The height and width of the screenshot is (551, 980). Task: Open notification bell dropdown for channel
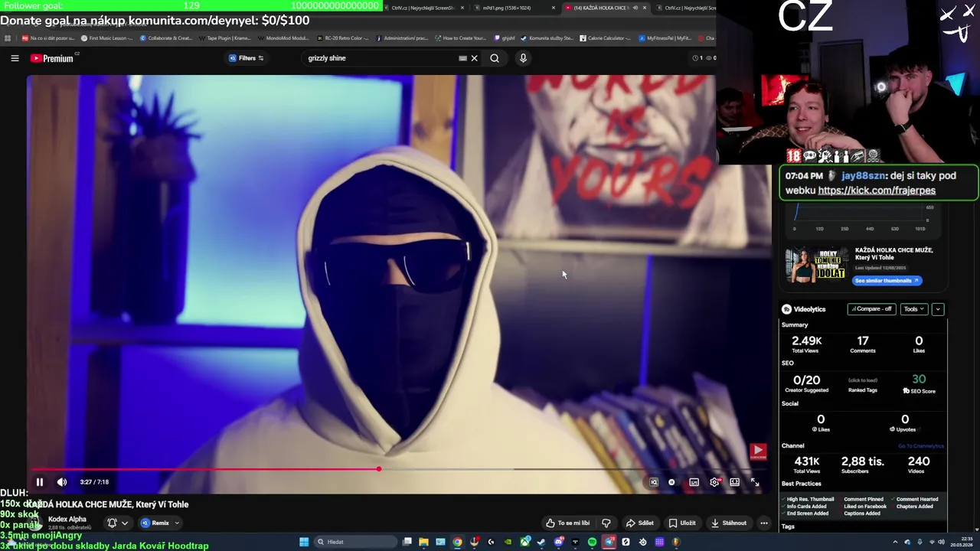pyautogui.click(x=117, y=523)
